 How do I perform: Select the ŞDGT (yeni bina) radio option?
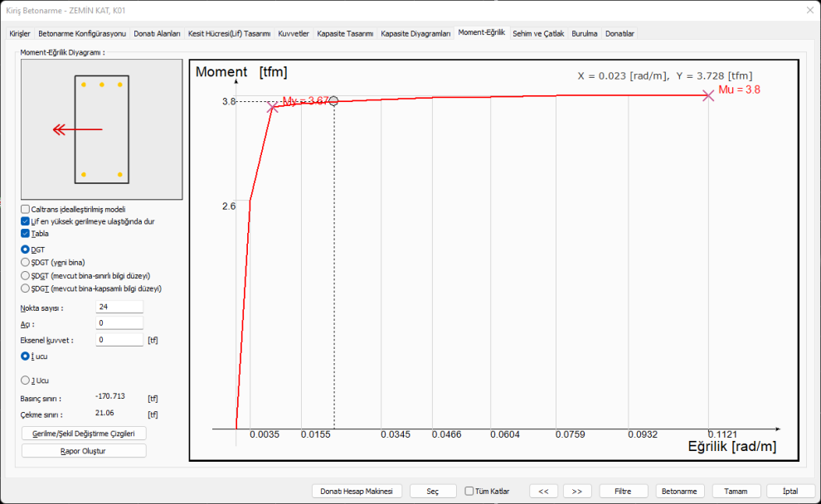[x=26, y=262]
